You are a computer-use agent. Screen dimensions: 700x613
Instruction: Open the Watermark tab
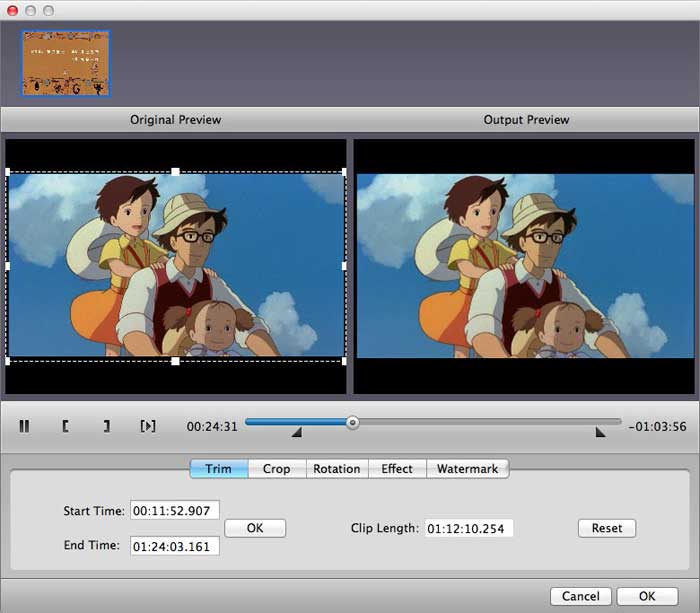click(467, 469)
